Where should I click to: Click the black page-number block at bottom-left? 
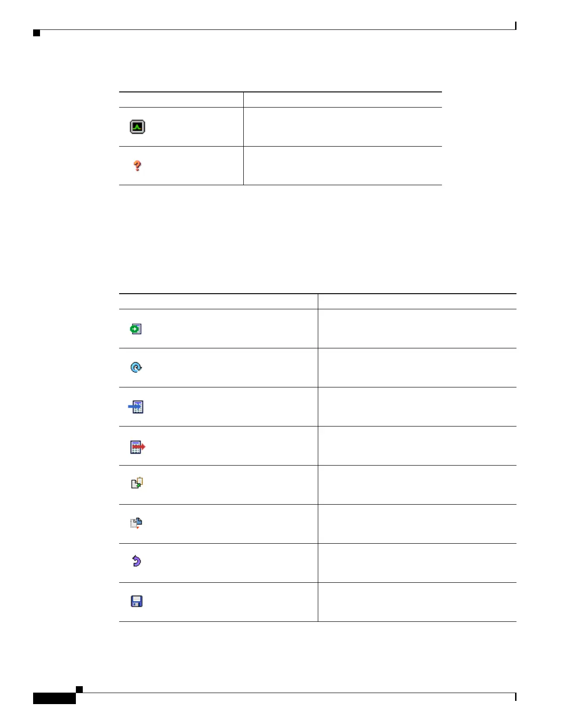(x=54, y=699)
